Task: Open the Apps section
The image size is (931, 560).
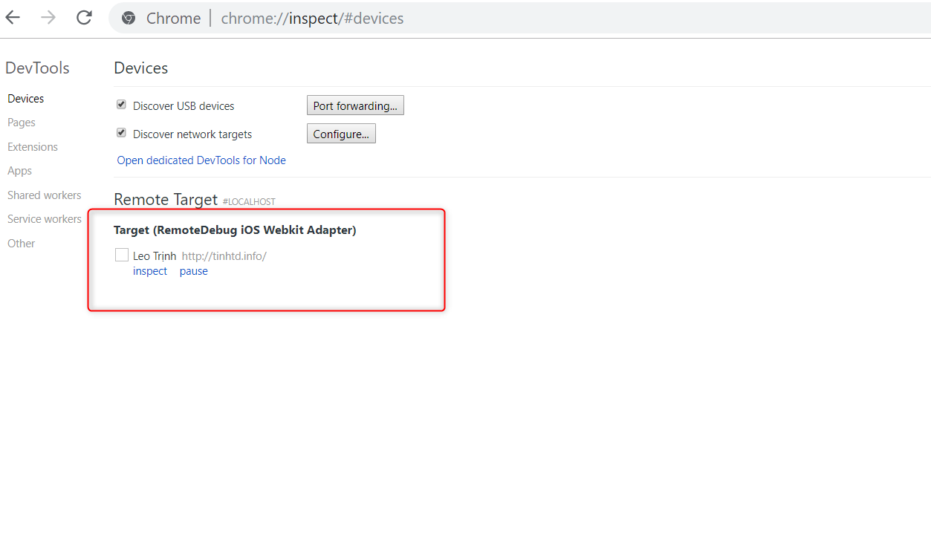Action: tap(20, 171)
